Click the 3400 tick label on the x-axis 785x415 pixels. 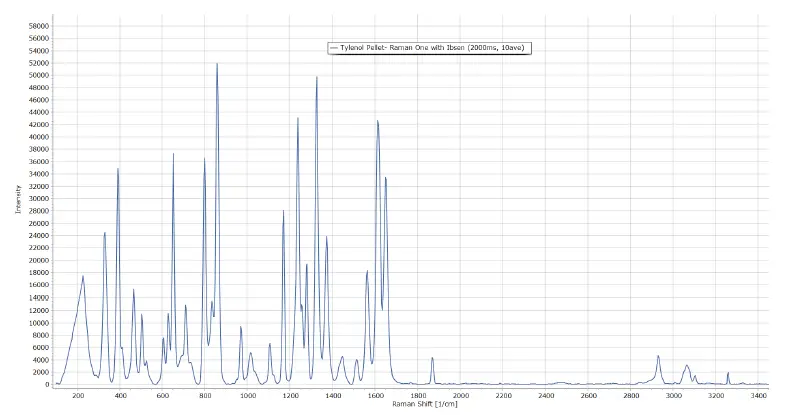pos(759,396)
